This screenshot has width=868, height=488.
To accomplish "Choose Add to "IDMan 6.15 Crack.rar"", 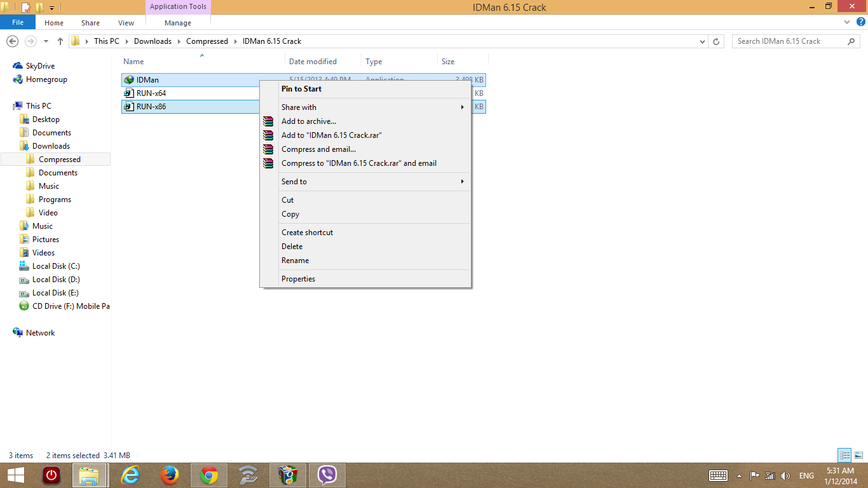I will coord(365,135).
